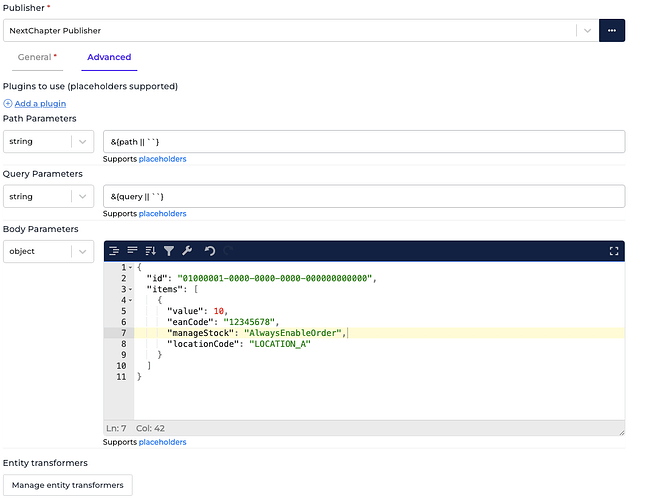The width and height of the screenshot is (662, 500).
Task: Click the Col: 42 status indicator
Action: [x=150, y=428]
